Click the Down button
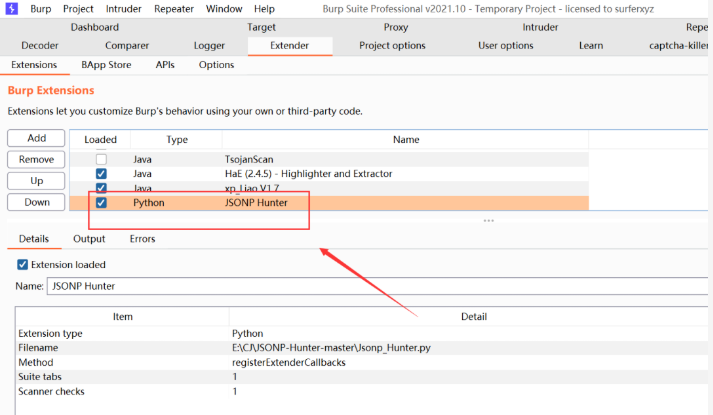The image size is (713, 415). pos(36,202)
